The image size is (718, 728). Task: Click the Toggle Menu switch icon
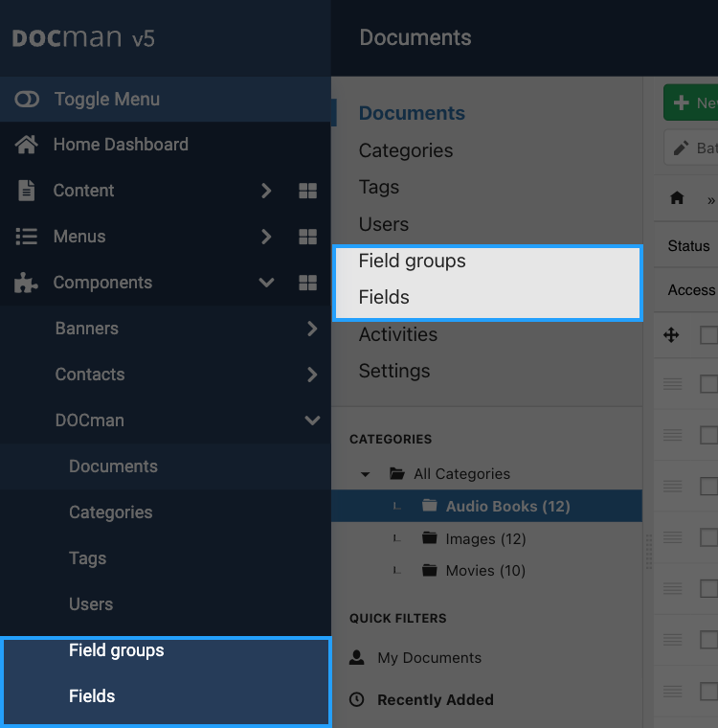coord(27,99)
